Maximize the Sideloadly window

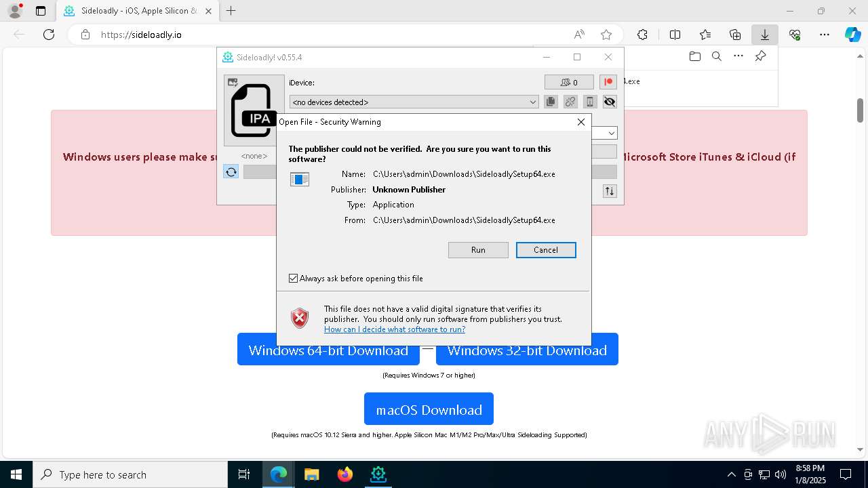pos(577,57)
